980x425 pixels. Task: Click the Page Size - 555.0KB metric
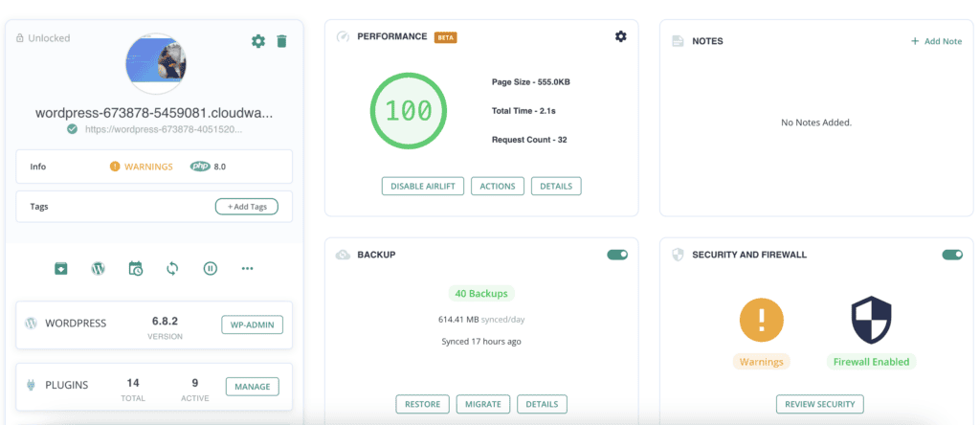[530, 82]
